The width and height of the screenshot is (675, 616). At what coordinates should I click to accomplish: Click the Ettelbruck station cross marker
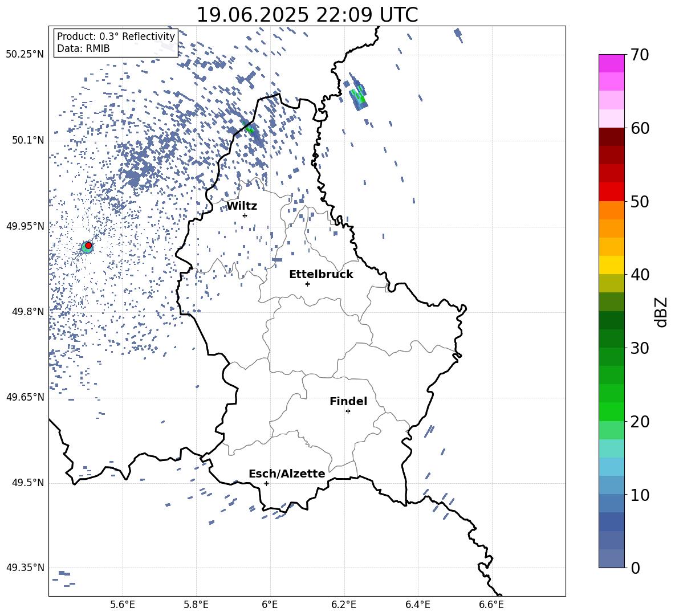pos(307,284)
